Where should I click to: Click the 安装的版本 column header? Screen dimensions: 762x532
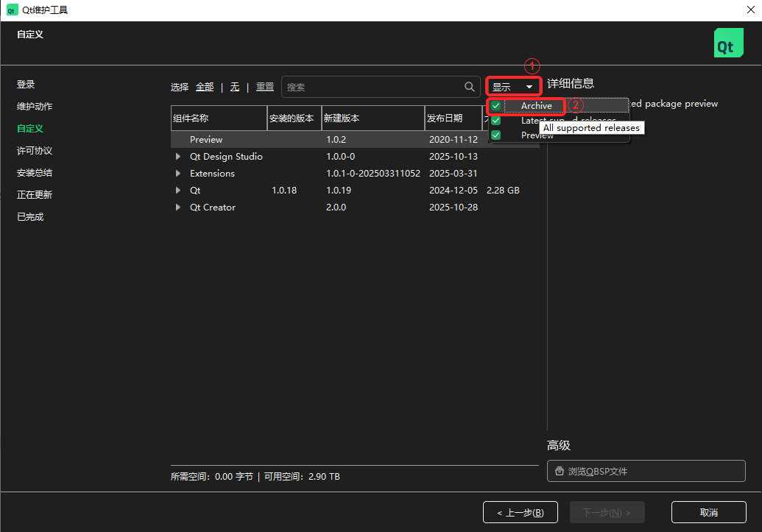294,118
